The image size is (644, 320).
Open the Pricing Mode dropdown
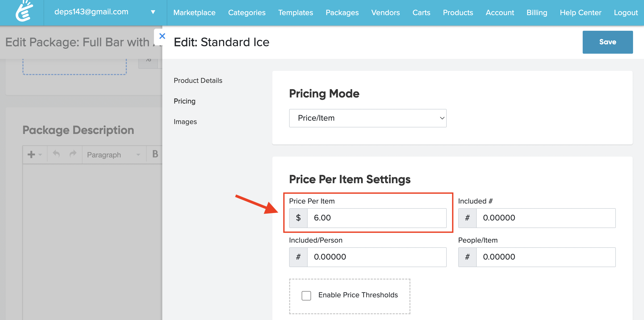pyautogui.click(x=368, y=118)
